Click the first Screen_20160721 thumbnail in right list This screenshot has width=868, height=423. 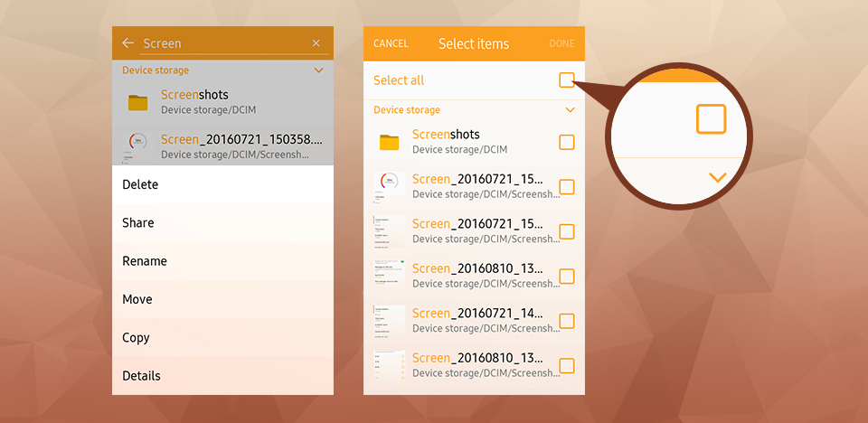point(386,187)
